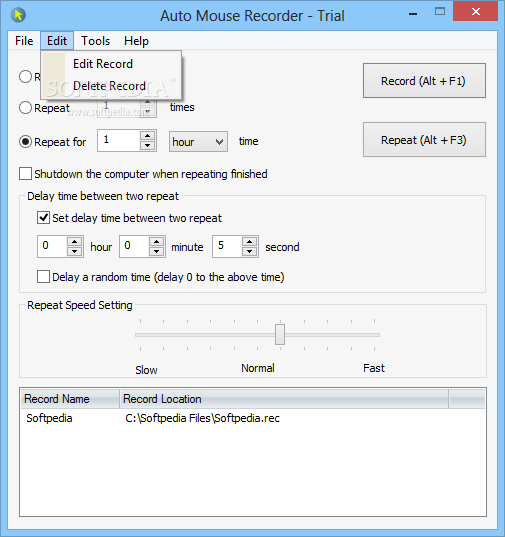Sort by the Record Location column header

[284, 399]
